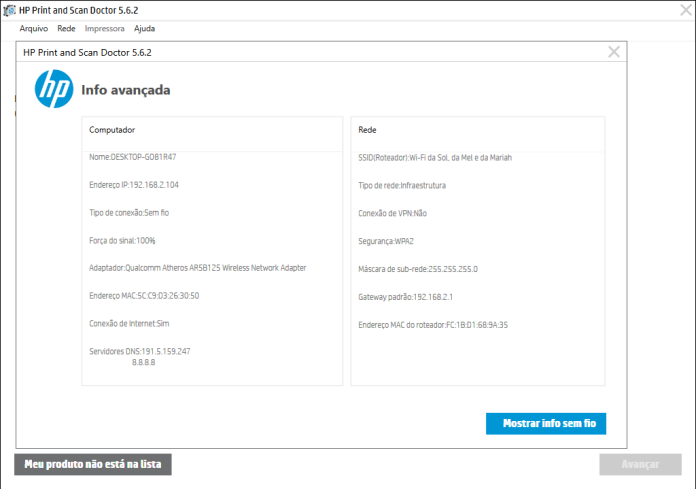Open the Rede menu

66,28
